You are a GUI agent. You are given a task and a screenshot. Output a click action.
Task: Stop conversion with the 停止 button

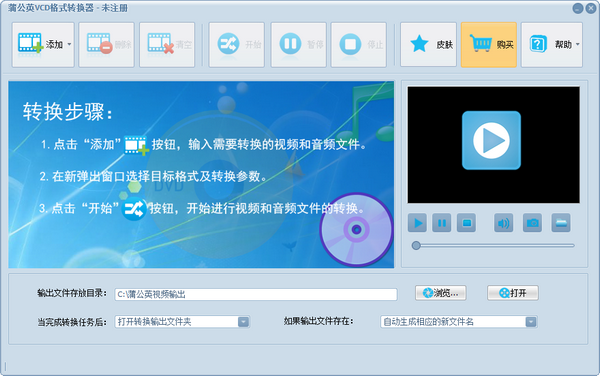coord(359,45)
